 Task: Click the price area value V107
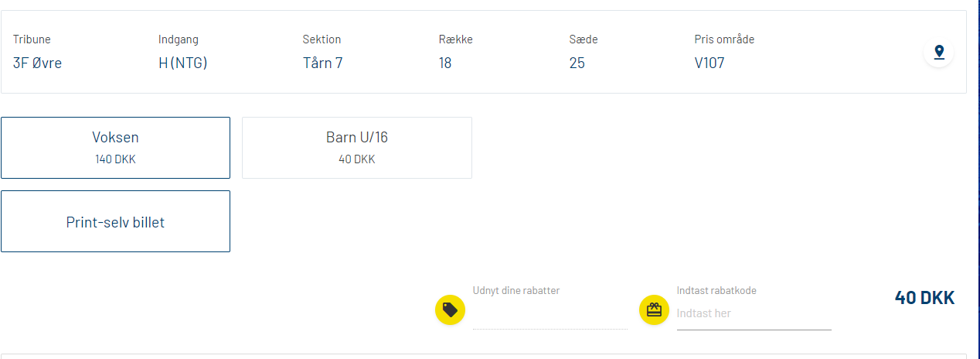coord(709,63)
